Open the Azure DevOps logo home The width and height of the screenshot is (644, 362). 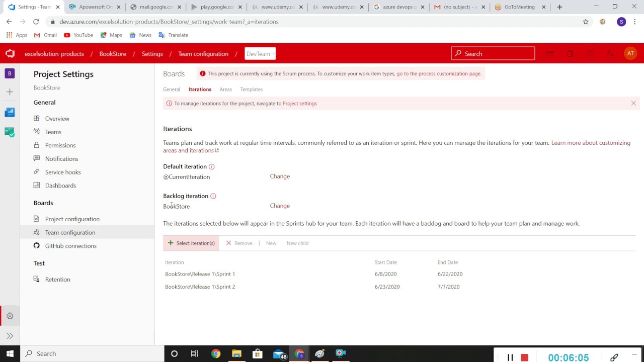(x=10, y=54)
